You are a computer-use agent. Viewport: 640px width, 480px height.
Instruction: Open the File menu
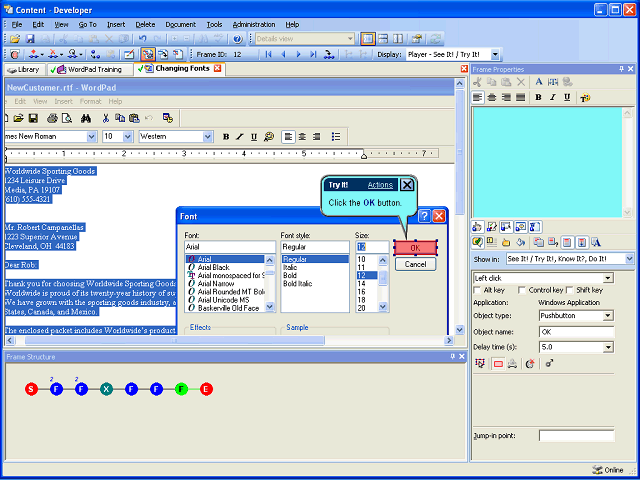pos(17,24)
